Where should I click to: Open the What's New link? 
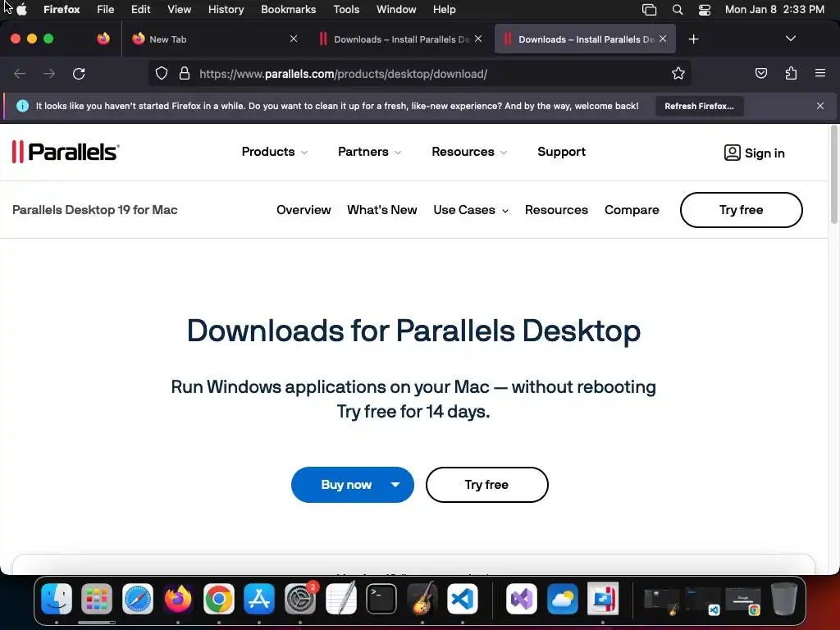pos(381,210)
